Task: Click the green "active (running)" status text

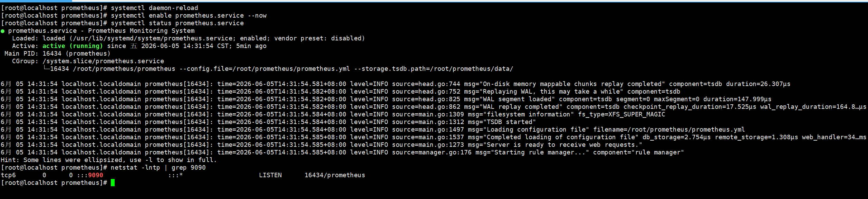Action: (73, 46)
